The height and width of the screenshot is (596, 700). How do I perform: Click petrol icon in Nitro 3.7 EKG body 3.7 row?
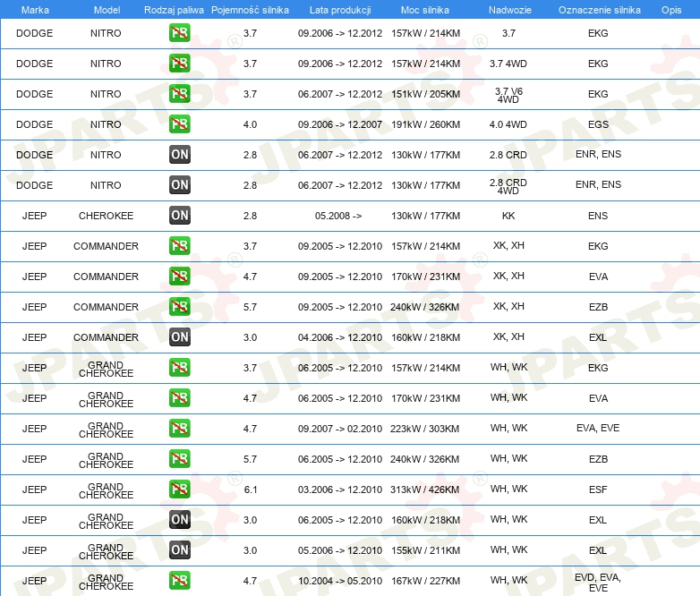[x=179, y=33]
